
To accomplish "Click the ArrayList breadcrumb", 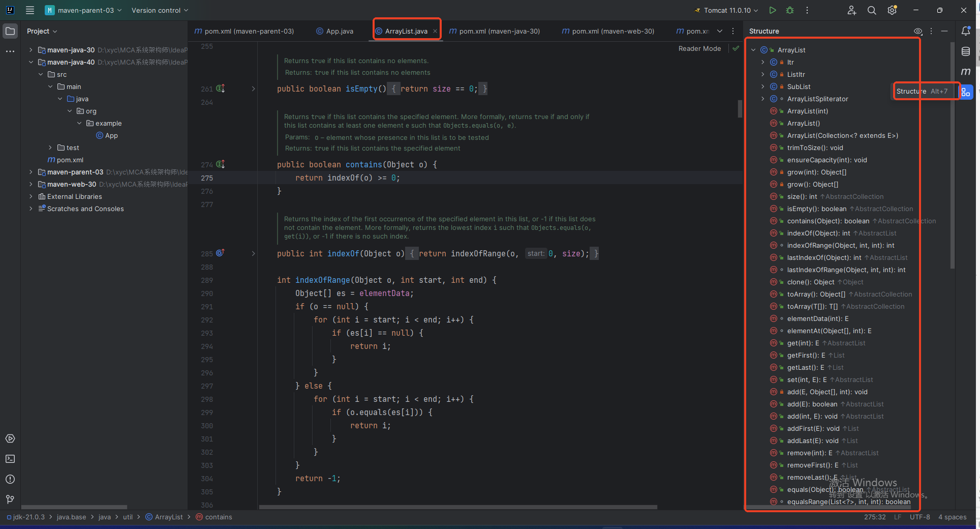I will (x=164, y=517).
